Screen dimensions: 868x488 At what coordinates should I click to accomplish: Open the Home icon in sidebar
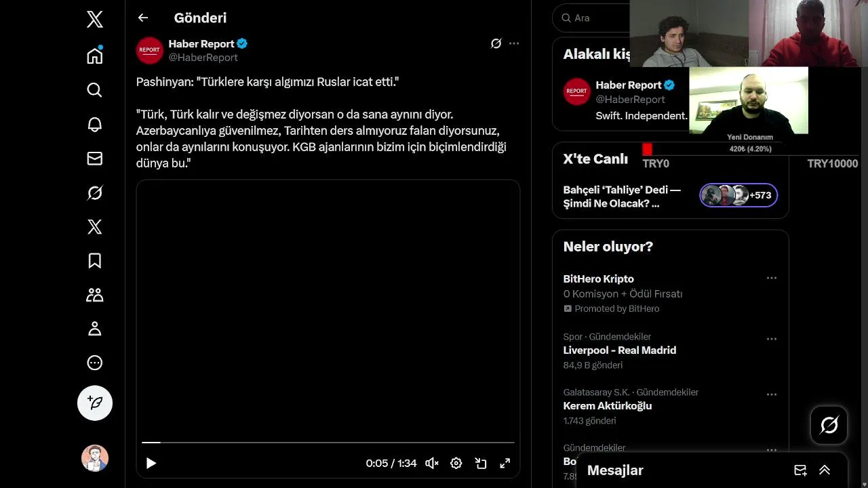[95, 56]
